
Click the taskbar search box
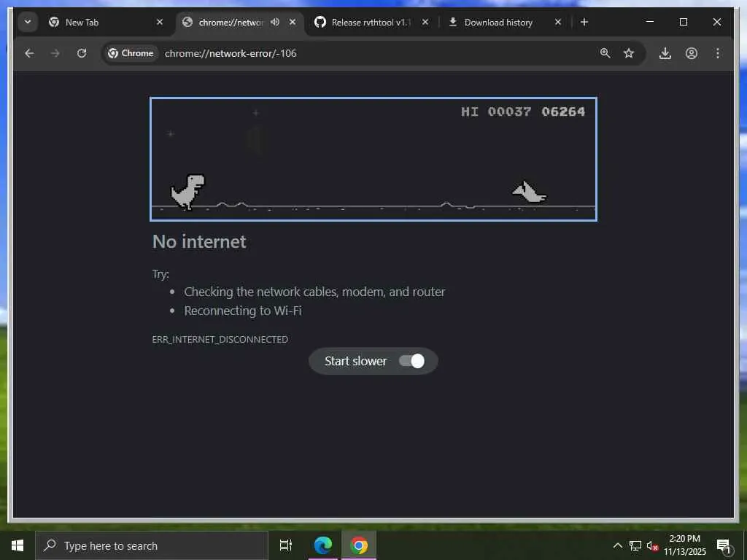[152, 545]
